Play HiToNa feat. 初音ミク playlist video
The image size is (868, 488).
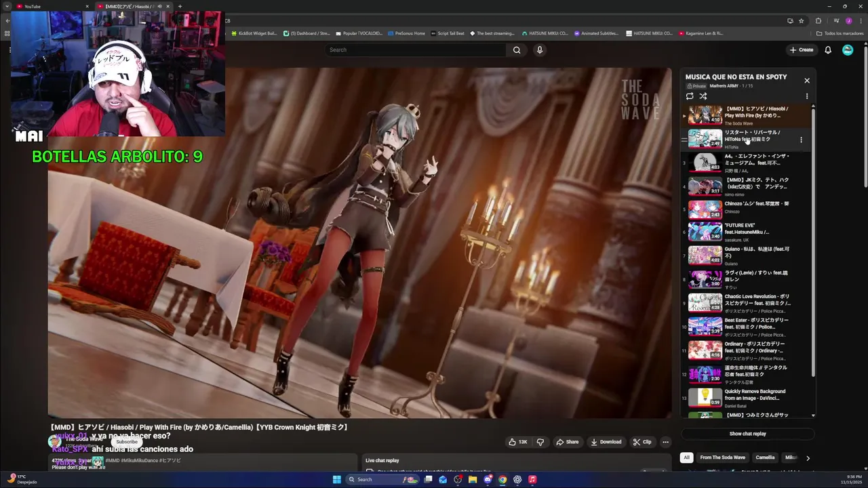[x=746, y=139]
